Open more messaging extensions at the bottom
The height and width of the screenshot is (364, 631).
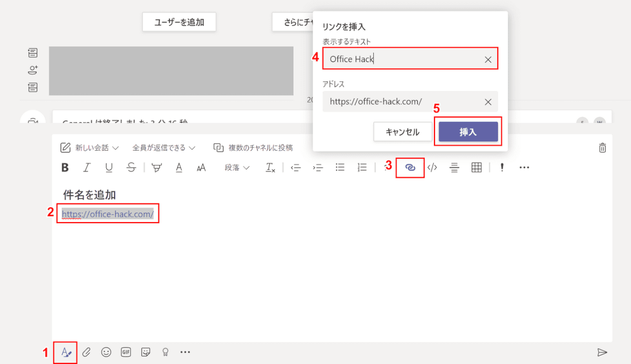185,352
